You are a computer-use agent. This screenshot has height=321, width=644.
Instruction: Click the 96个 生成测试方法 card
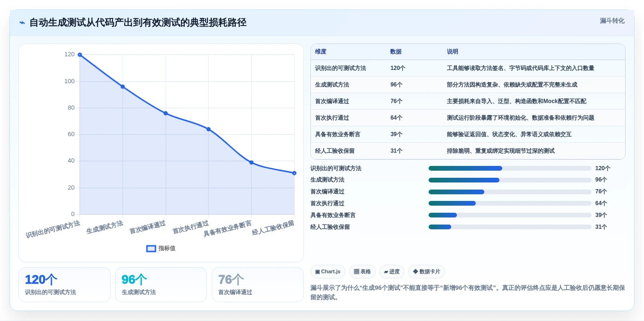[161, 285]
